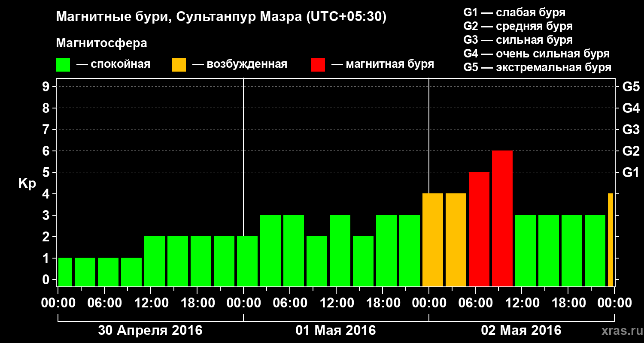Click the date label '02 Мая 2016'
The width and height of the screenshot is (644, 343).
coord(521,331)
